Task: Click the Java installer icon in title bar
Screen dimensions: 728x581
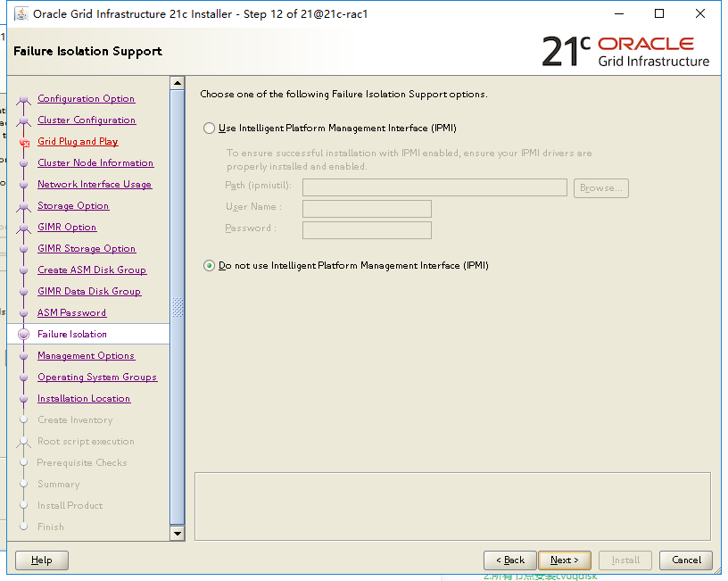Action: [21, 14]
